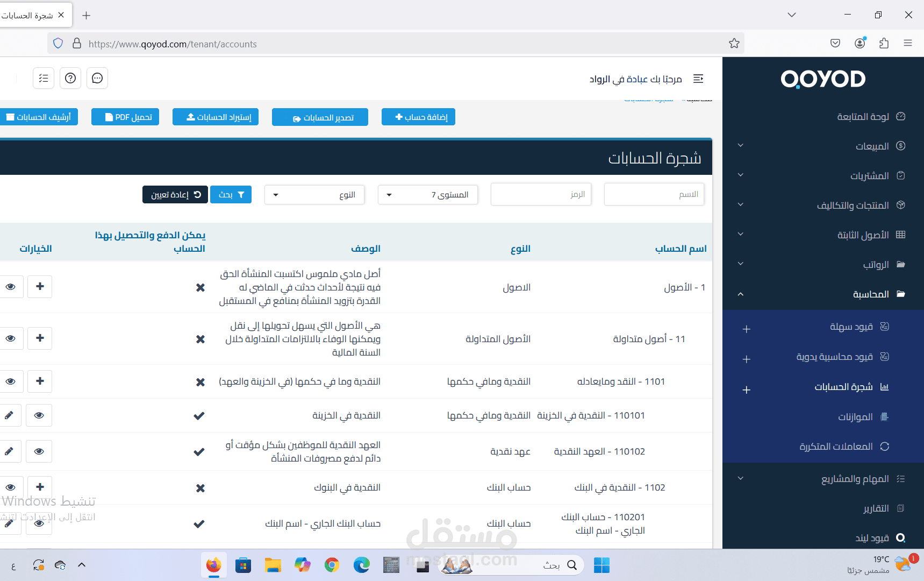Open the المستوى 7 level dropdown
Screen dimensions: 924x581
pos(427,195)
